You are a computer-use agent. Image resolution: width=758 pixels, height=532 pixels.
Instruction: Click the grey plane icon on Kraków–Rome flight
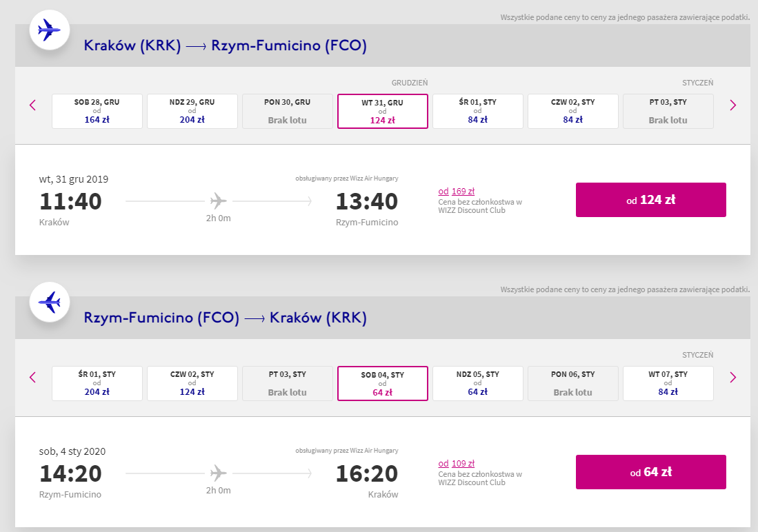point(219,201)
